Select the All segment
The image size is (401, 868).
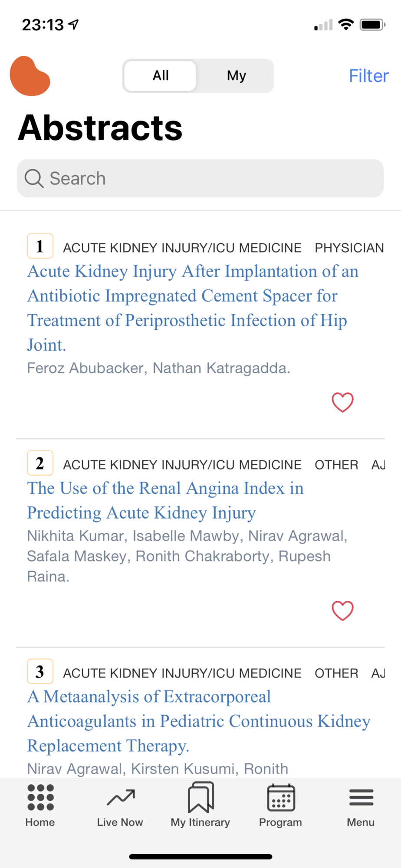(x=161, y=76)
